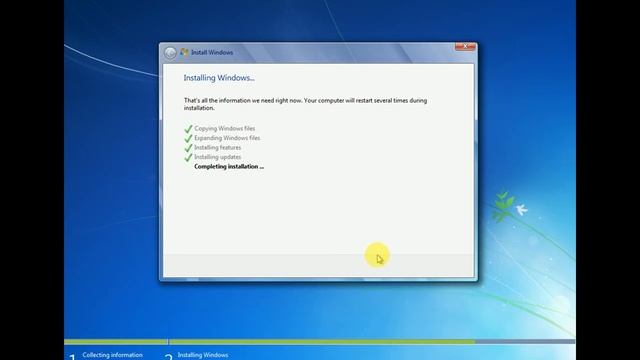This screenshot has width=640, height=360.
Task: Click the "Installing Windows" stage label at bottom
Action: pos(203,355)
